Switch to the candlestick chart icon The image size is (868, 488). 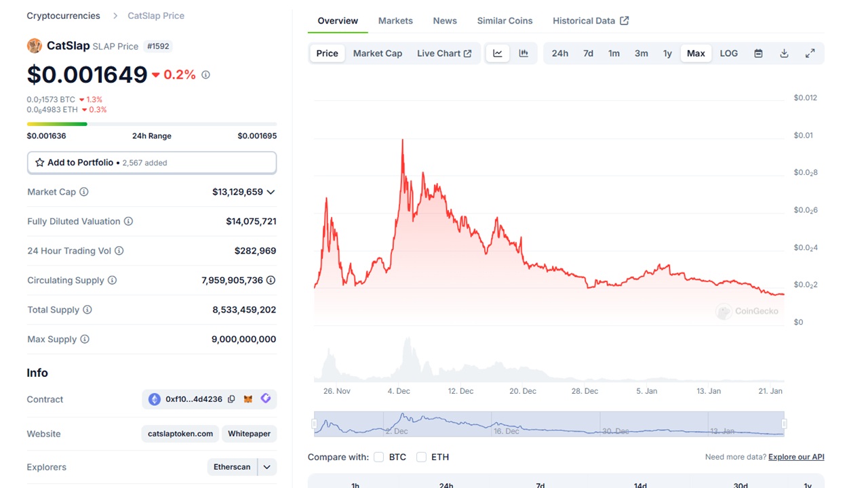524,54
